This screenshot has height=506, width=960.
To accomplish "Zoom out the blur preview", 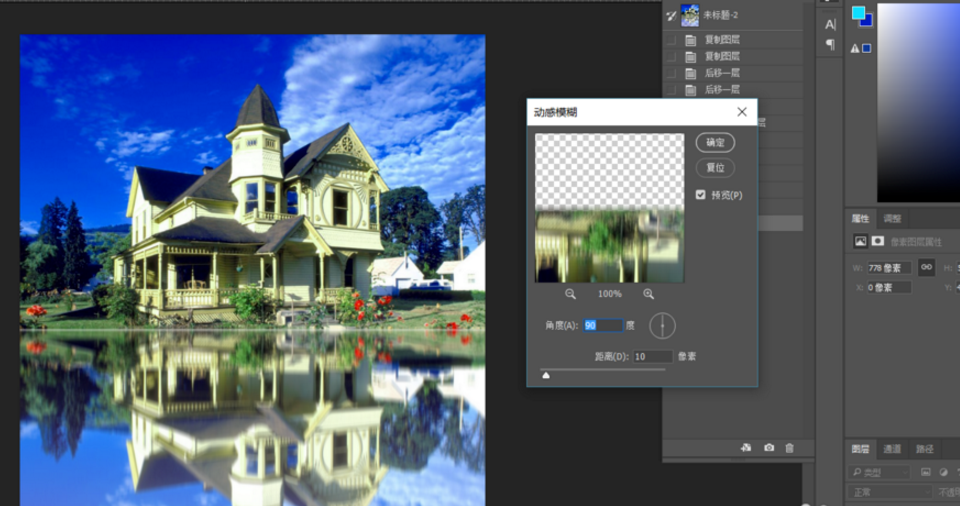I will pyautogui.click(x=570, y=294).
